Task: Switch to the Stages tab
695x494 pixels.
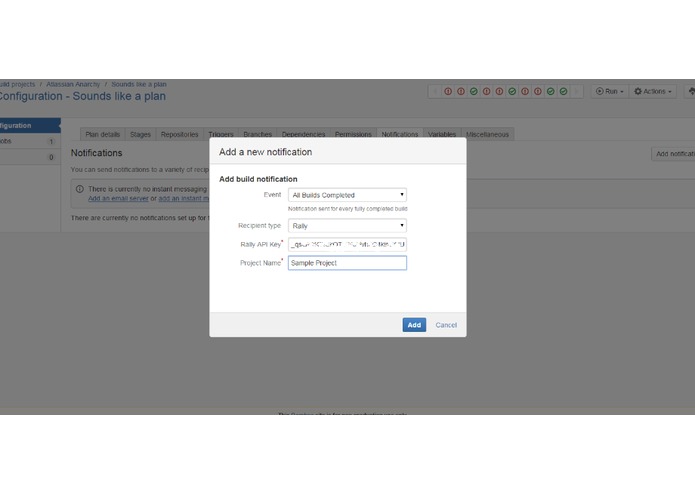Action: pyautogui.click(x=141, y=134)
